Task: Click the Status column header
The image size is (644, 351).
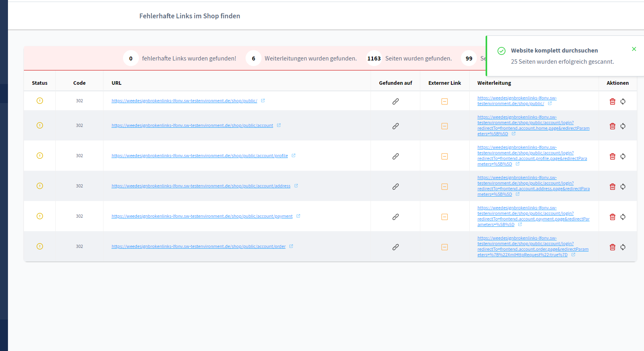Action: (x=40, y=83)
